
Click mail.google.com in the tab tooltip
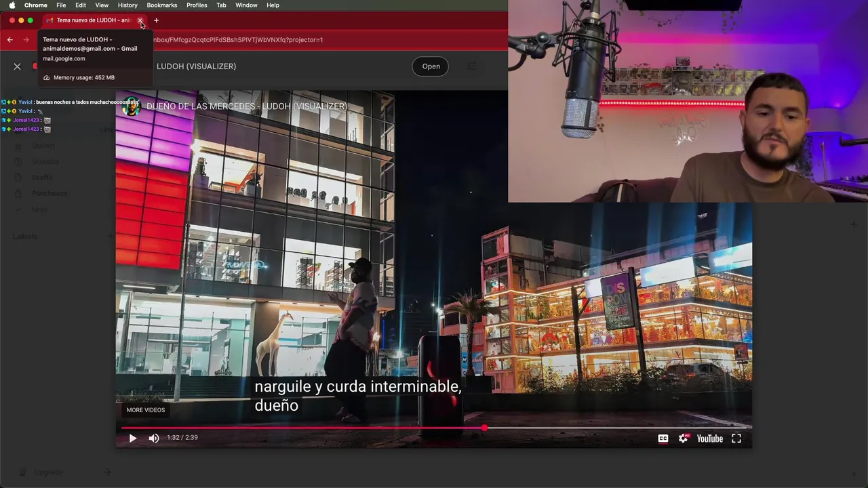point(64,59)
